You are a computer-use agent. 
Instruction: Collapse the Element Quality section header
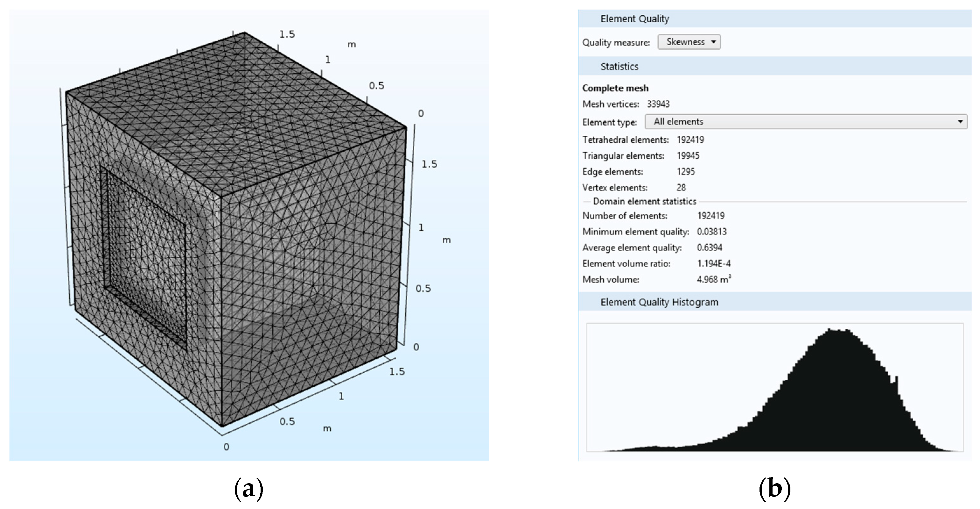coord(634,19)
